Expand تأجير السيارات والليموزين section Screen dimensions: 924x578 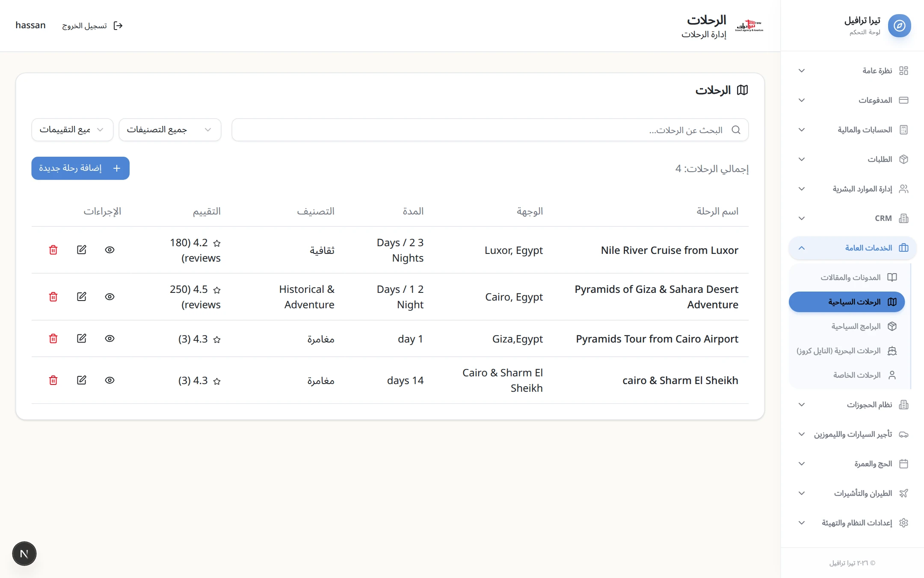[x=852, y=434]
